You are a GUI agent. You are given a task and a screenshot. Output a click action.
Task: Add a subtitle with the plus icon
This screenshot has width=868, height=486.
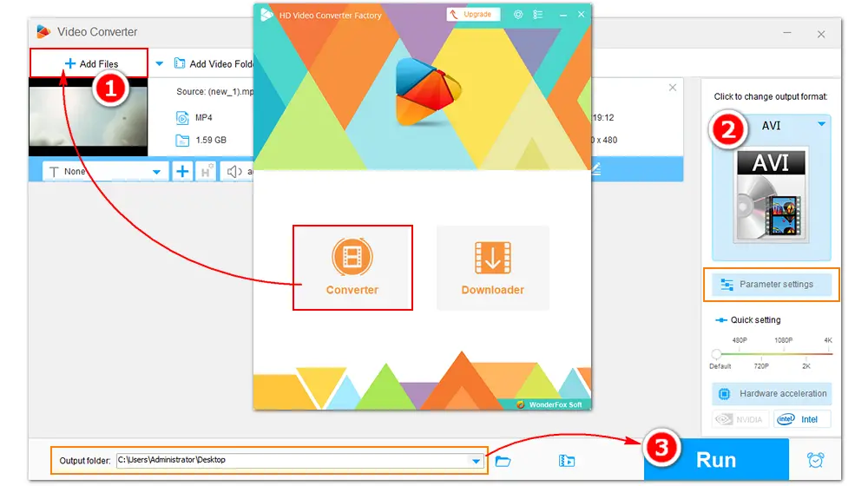(x=182, y=172)
